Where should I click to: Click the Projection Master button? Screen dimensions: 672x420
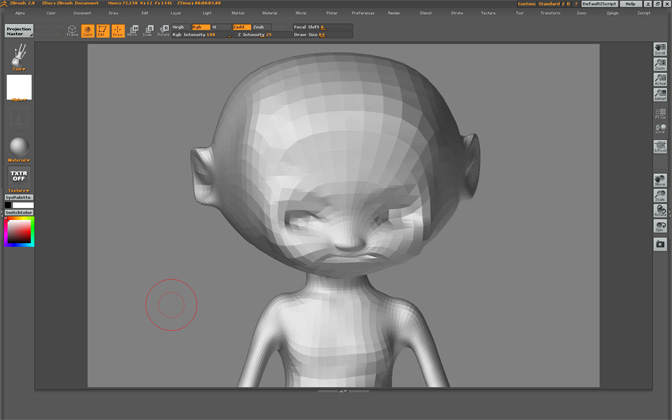pyautogui.click(x=19, y=31)
